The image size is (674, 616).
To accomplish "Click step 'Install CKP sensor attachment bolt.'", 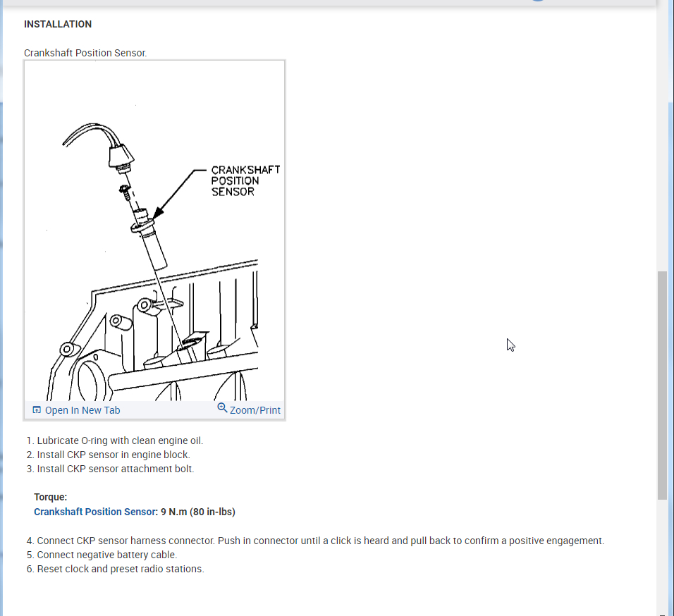I will tap(115, 469).
